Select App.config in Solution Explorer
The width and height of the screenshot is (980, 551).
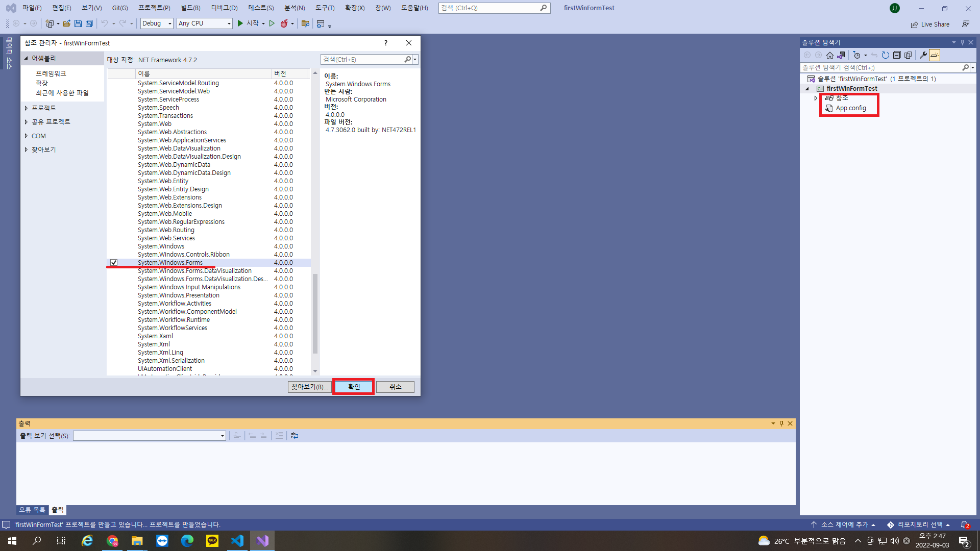point(850,108)
